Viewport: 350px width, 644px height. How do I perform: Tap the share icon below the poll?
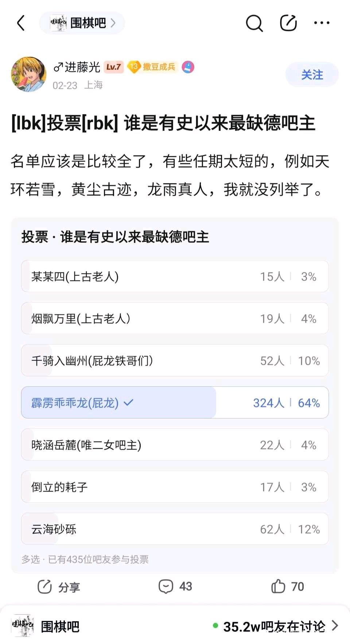[45, 586]
